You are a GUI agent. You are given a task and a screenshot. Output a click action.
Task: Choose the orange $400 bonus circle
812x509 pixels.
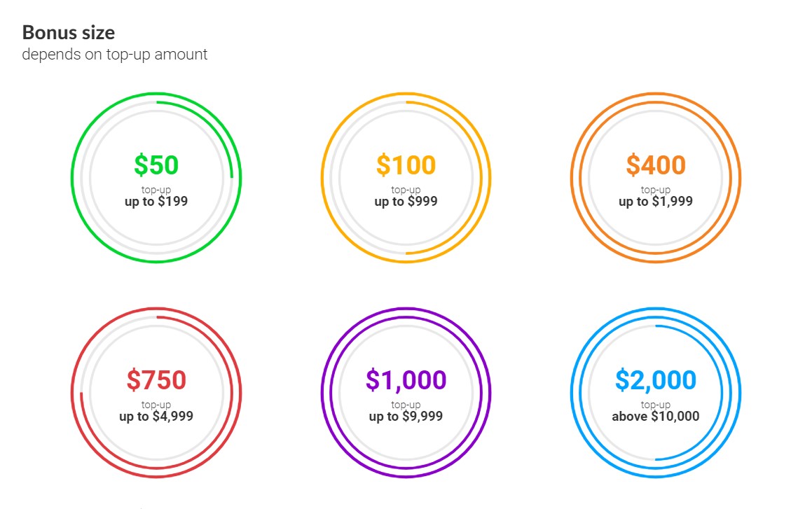click(x=656, y=177)
